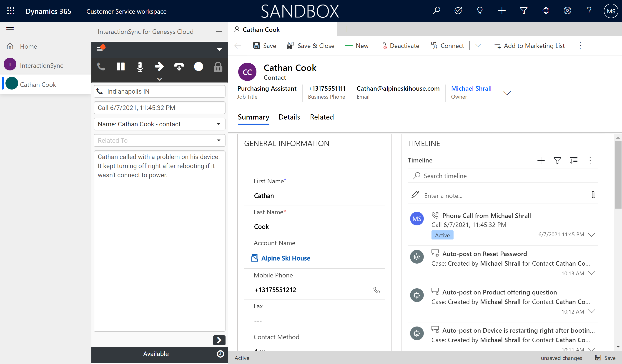The height and width of the screenshot is (364, 622).
Task: Switch to the Summary tab
Action: pyautogui.click(x=253, y=117)
